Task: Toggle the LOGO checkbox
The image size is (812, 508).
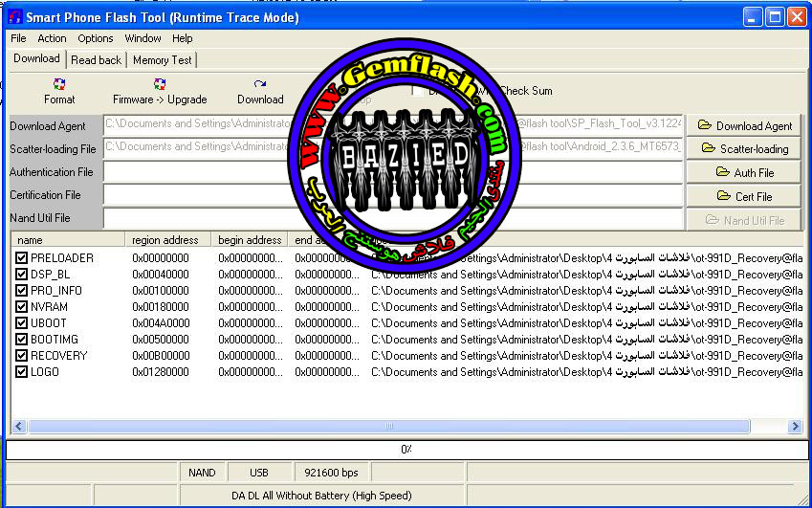Action: click(21, 372)
